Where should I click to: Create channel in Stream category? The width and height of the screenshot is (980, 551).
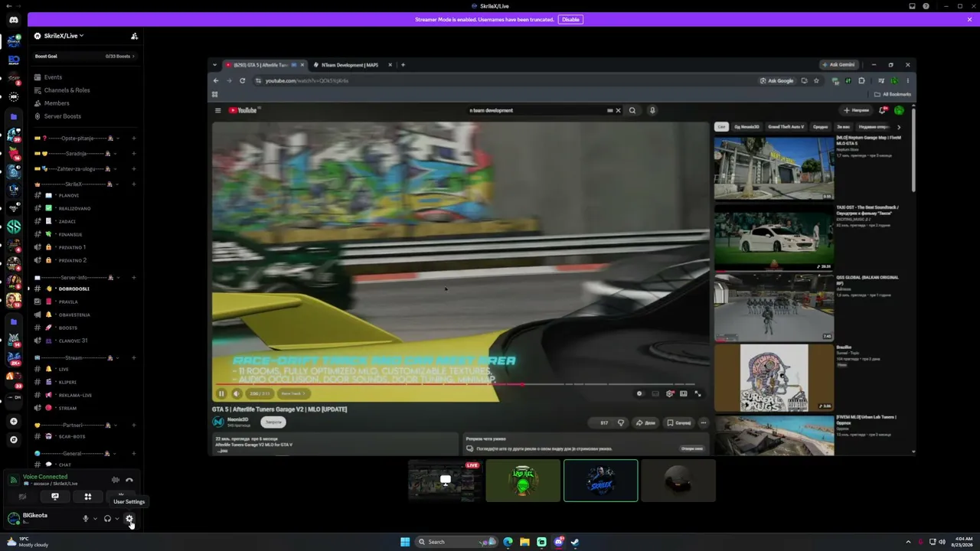click(133, 358)
